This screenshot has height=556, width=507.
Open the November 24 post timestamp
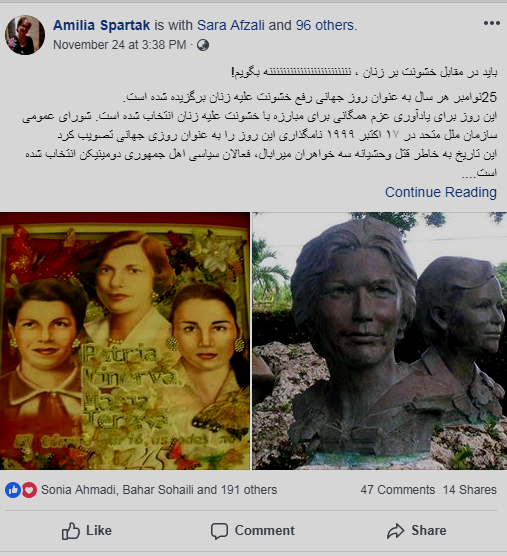click(x=119, y=45)
